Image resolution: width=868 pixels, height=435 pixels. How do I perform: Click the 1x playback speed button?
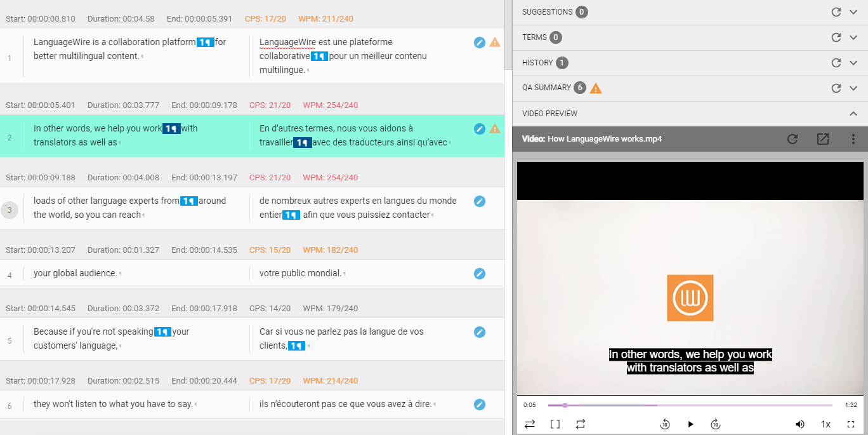825,424
